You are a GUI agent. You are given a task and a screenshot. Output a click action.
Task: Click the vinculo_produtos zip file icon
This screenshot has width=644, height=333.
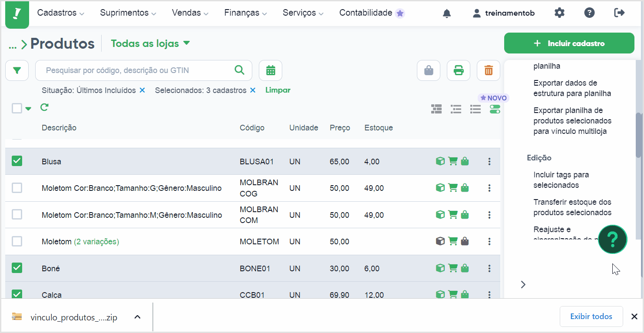point(17,317)
